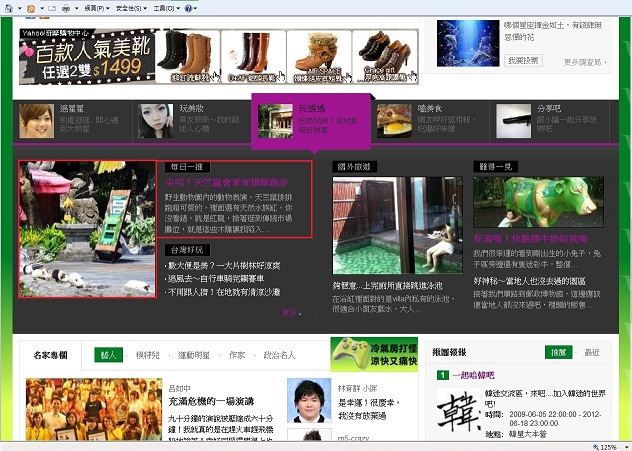Click the purple 更多 link
Viewport: 632px width, 451px height.
(291, 313)
